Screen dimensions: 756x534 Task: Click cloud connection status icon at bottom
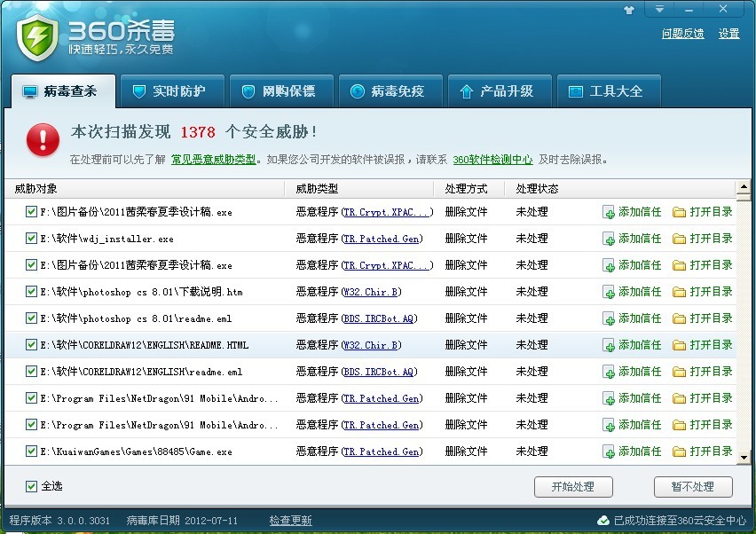(x=603, y=521)
